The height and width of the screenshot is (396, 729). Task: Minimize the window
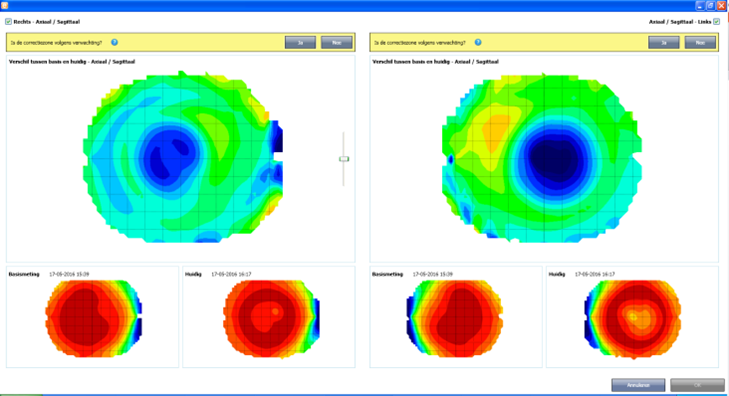pyautogui.click(x=700, y=6)
